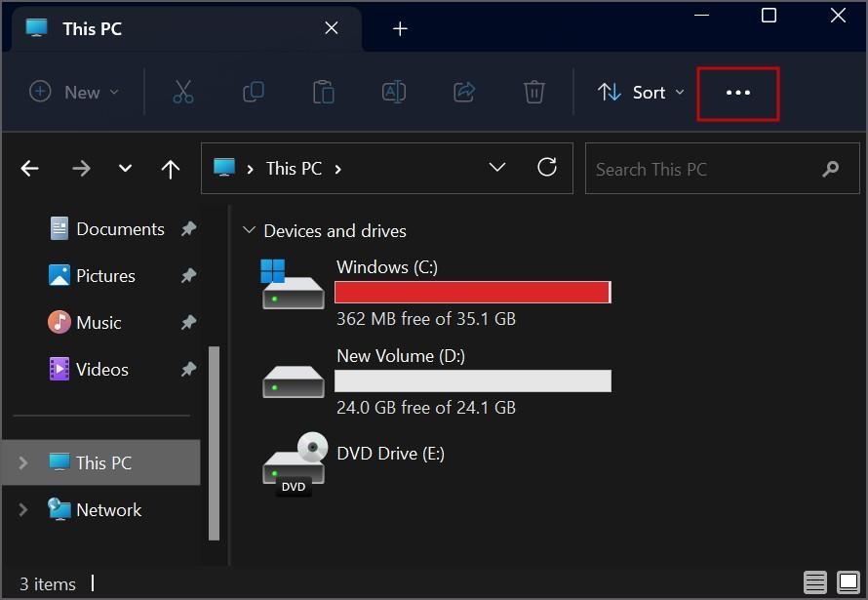Image resolution: width=868 pixels, height=600 pixels.
Task: Unpin Videos using its pin icon
Action: tap(189, 369)
